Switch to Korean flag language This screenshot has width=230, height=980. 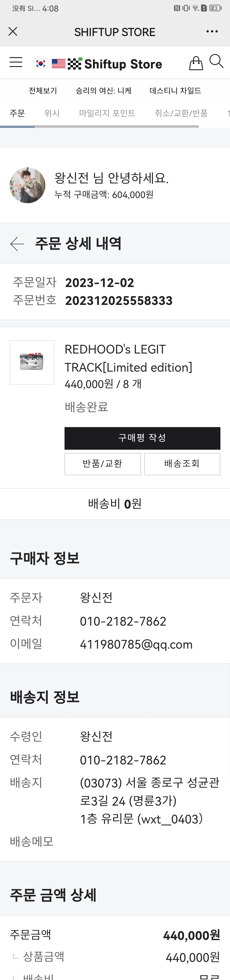[41, 64]
